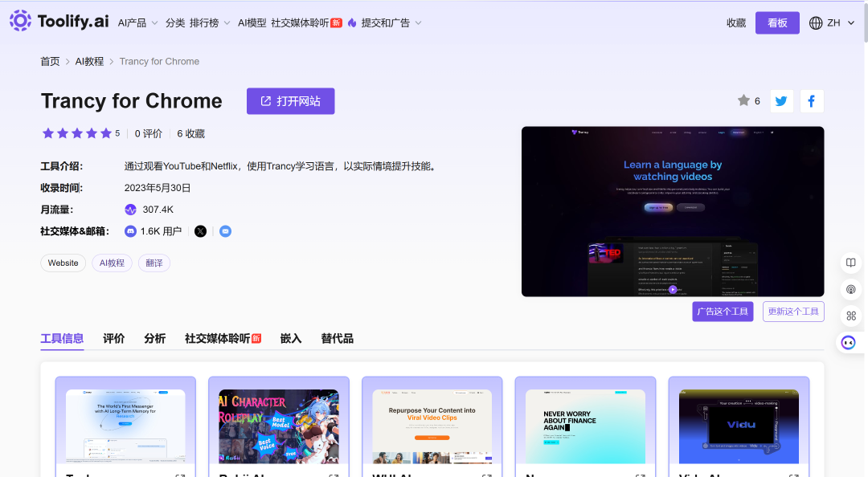
Task: Select the Website tag
Action: click(x=63, y=263)
